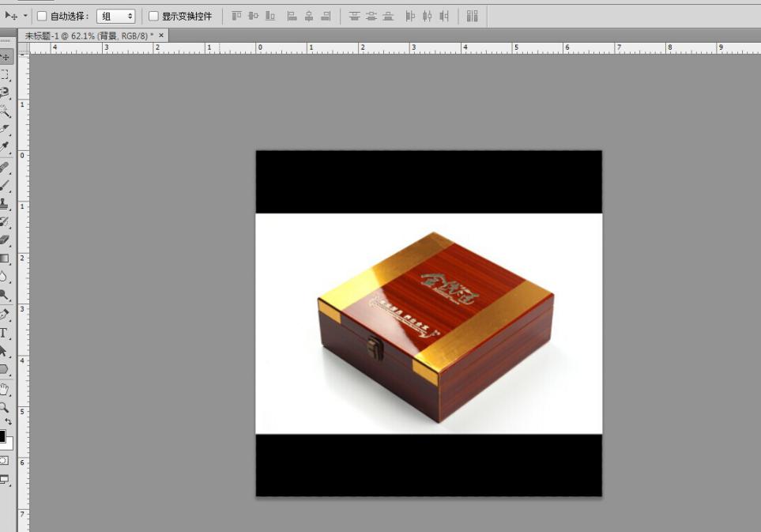761x532 pixels.
Task: Select the Gradient tool
Action: point(5,258)
